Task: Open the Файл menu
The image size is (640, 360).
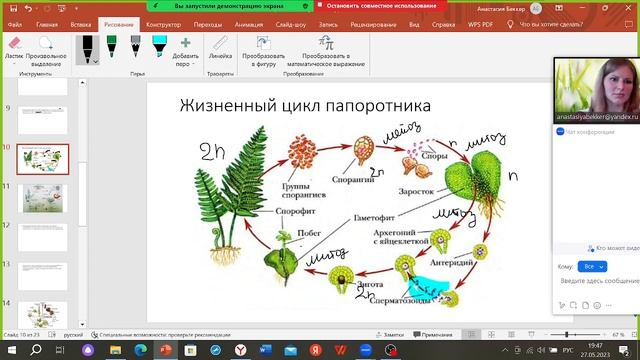Action: [x=15, y=24]
